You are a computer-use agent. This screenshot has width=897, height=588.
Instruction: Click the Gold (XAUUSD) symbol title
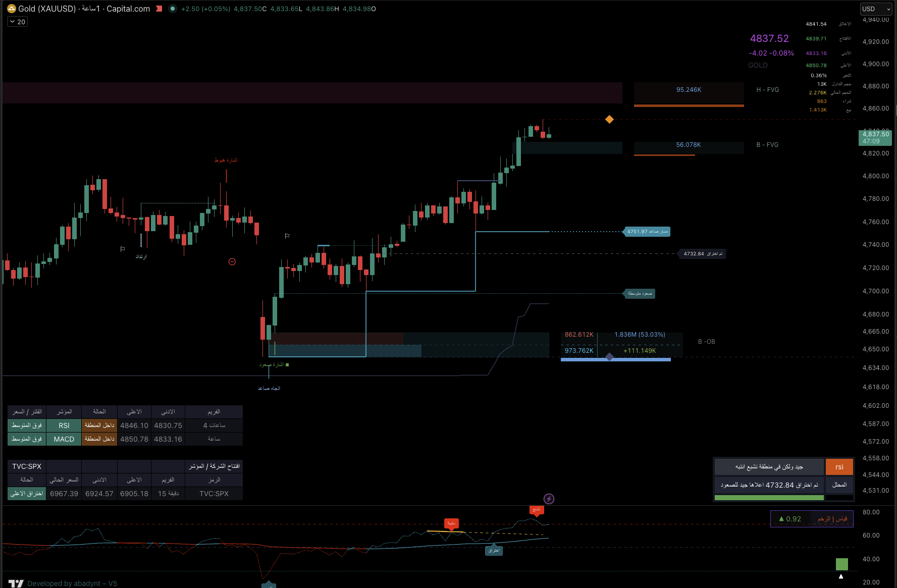coord(47,9)
